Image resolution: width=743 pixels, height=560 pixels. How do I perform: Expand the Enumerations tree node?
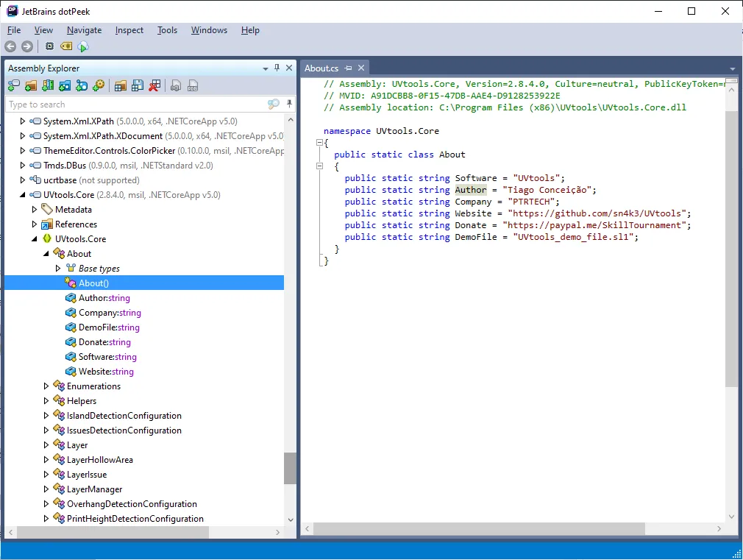tap(46, 386)
